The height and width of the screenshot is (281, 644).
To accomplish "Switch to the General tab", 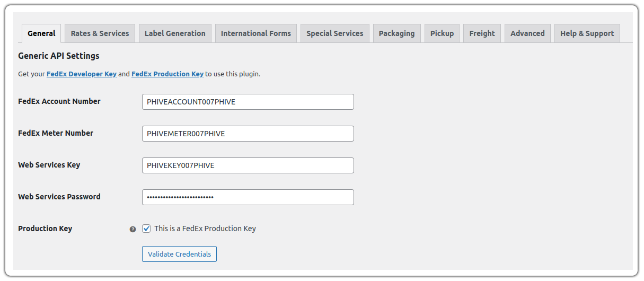I will pyautogui.click(x=41, y=33).
